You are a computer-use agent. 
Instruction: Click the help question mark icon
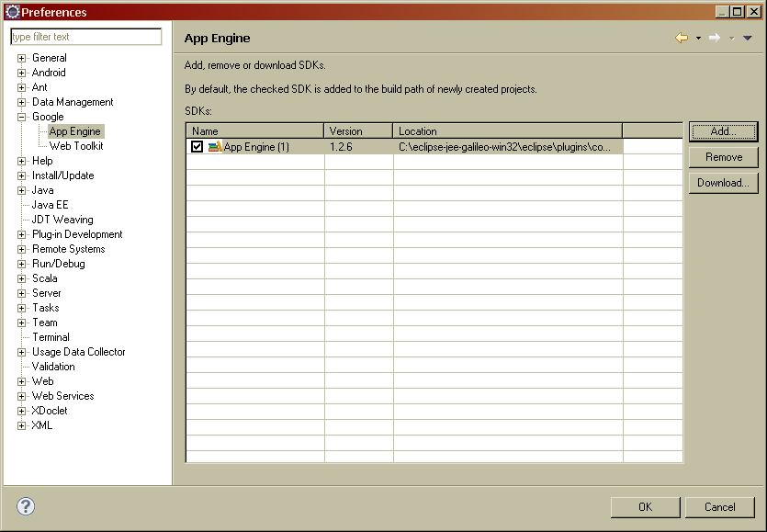pos(26,506)
